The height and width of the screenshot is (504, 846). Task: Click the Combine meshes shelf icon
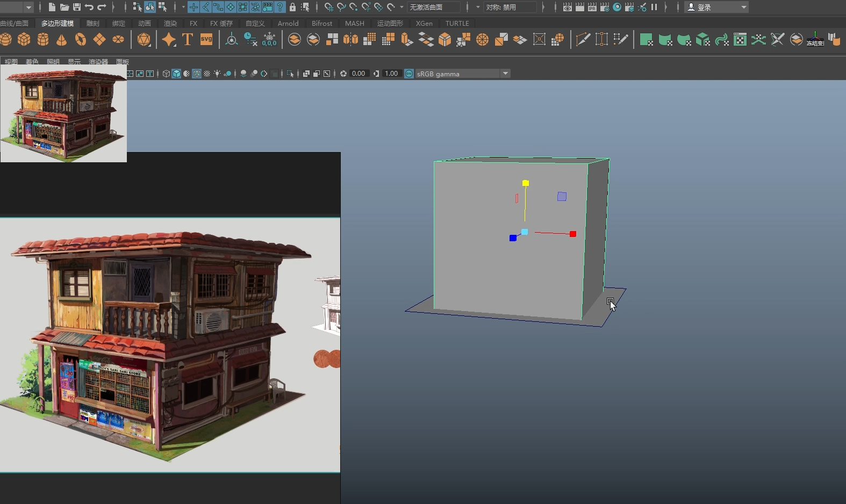295,39
